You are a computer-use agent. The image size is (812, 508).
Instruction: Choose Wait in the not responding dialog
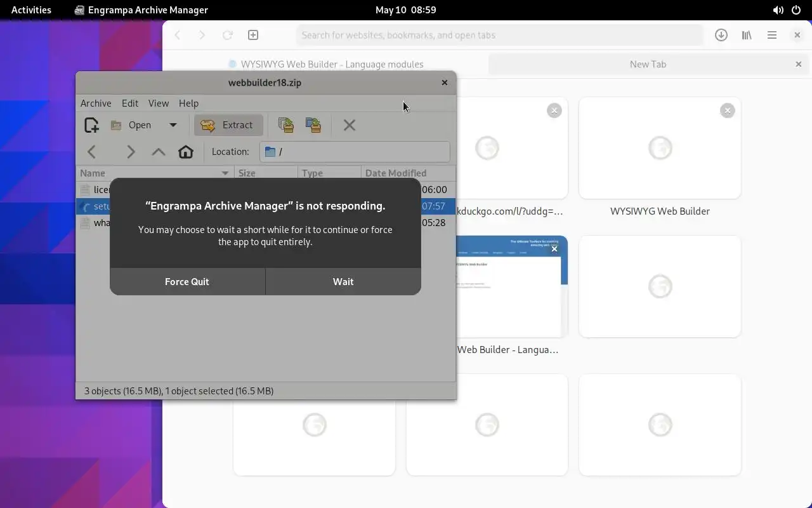click(343, 281)
